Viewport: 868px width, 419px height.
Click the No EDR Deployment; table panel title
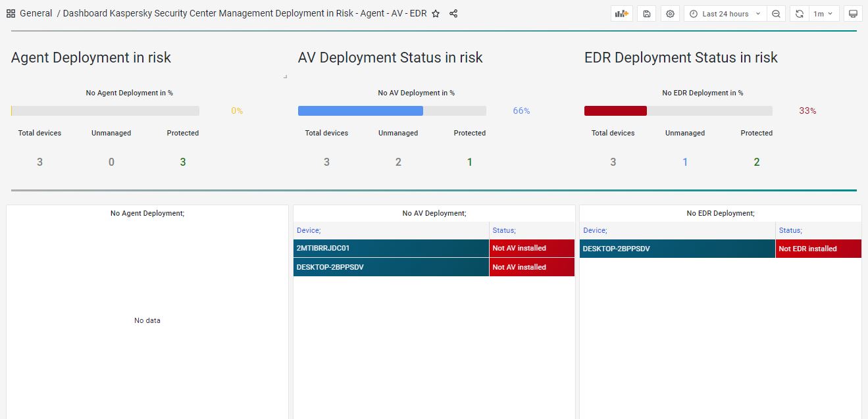[721, 213]
